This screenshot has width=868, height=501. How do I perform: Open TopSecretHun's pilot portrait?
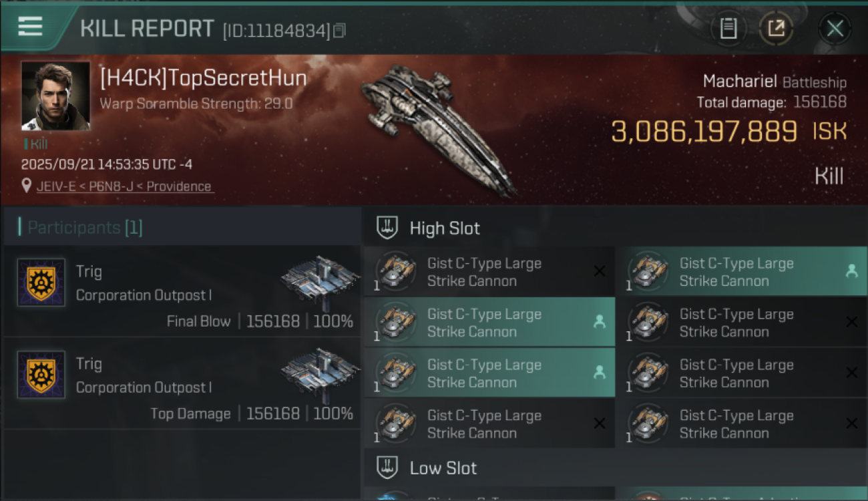click(55, 96)
